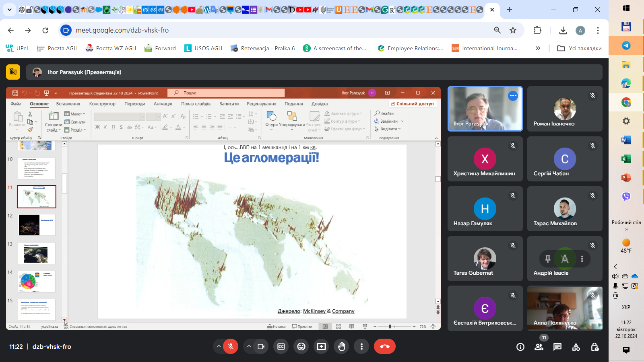Open the host controls lock icon

[594, 347]
